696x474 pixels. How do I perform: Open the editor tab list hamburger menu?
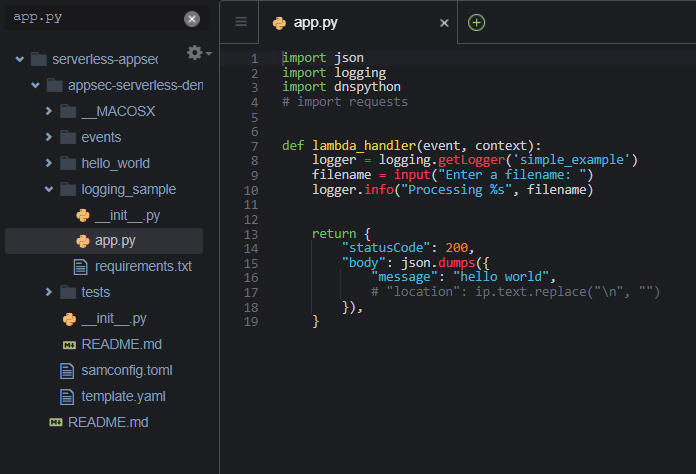(x=241, y=21)
